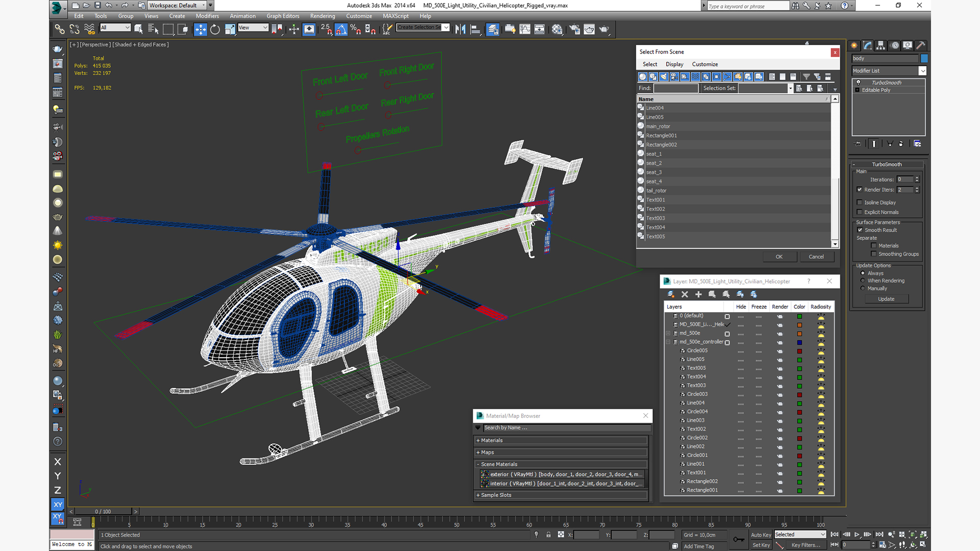Open the Rendering menu
This screenshot has width=980, height=551.
click(x=323, y=16)
